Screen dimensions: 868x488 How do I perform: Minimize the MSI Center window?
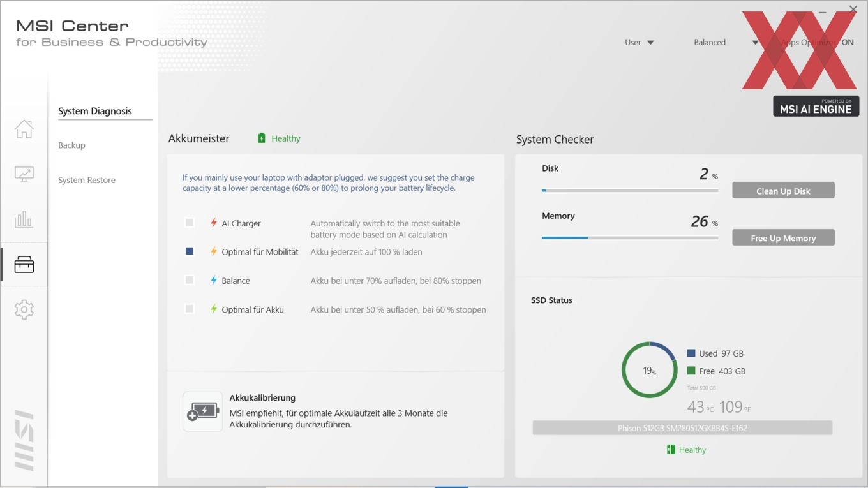822,11
